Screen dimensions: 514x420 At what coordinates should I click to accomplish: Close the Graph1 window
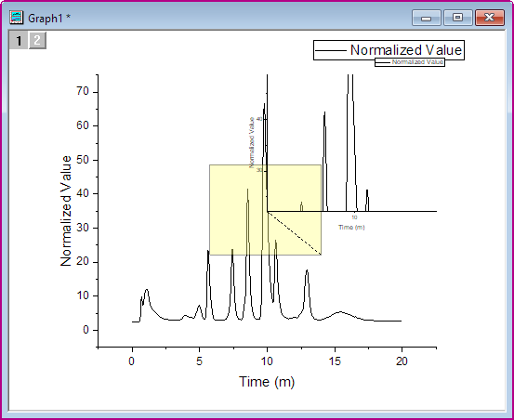[490, 18]
